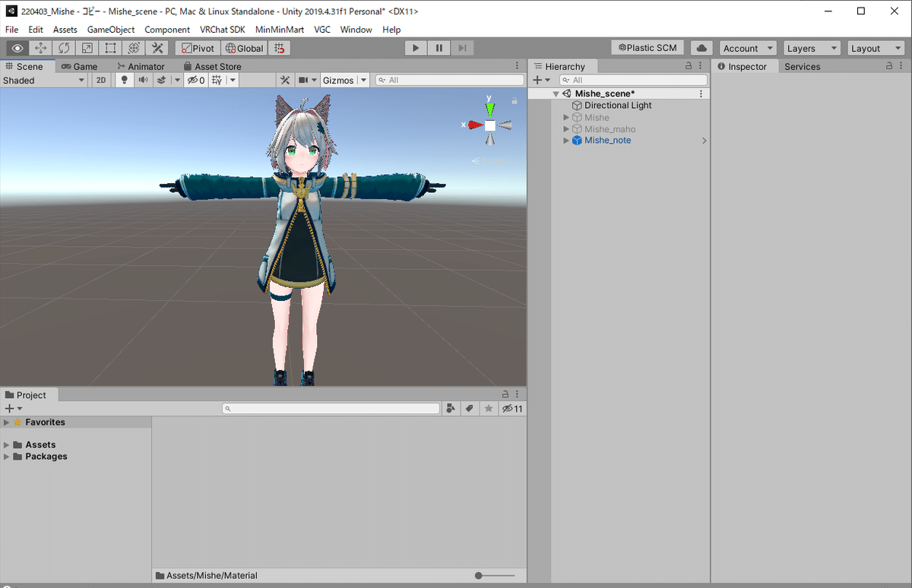
Task: Toggle Pivot handle position button
Action: point(197,48)
